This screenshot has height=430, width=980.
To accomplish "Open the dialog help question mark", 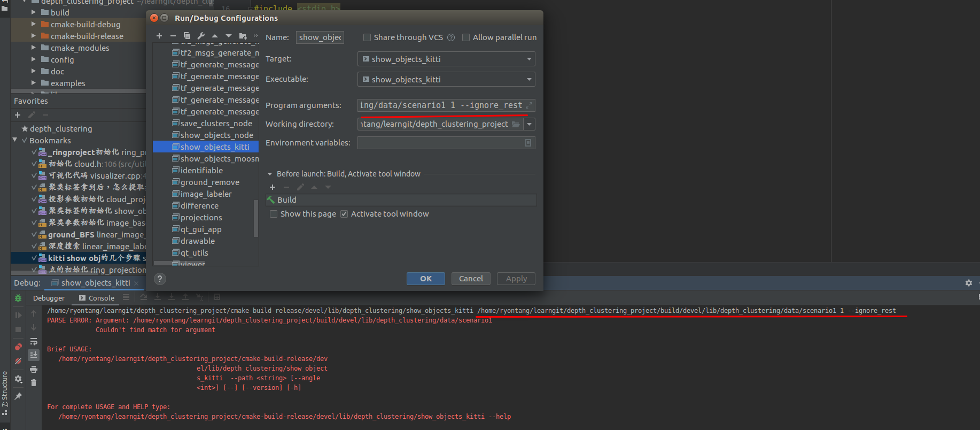I will [160, 279].
